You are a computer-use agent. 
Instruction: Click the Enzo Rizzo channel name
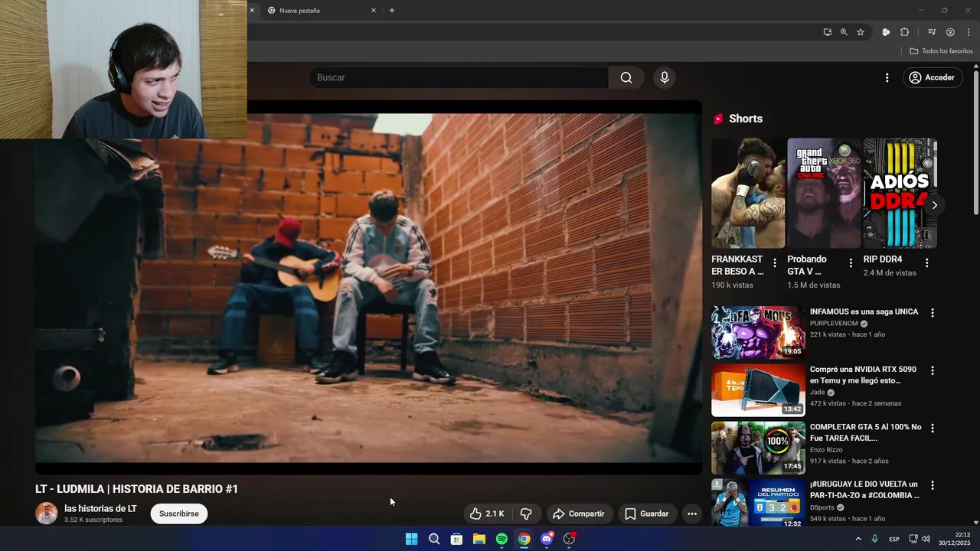[x=826, y=450]
